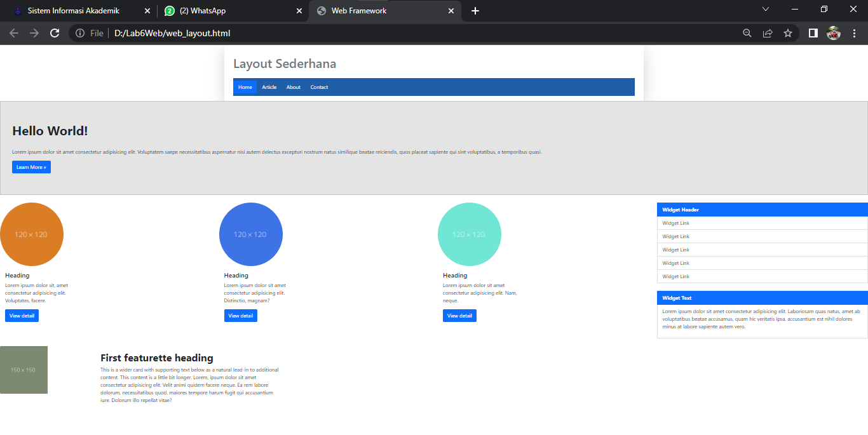Open the Contact page from the navbar

coord(319,87)
